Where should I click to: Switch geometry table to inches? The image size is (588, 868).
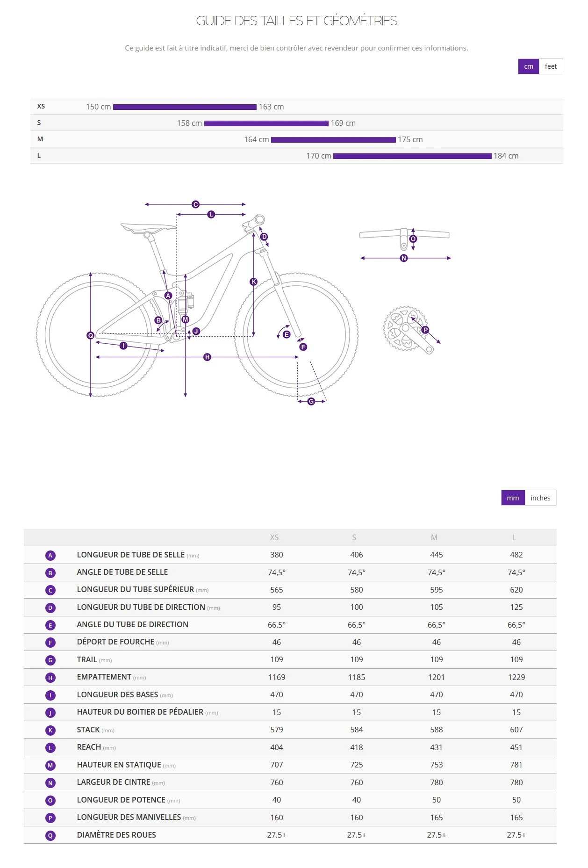coord(540,498)
